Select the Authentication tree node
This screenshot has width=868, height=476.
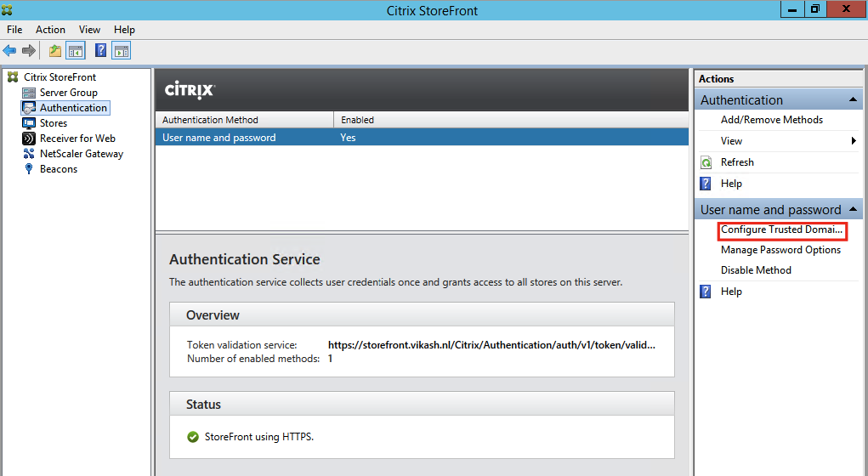tap(73, 108)
